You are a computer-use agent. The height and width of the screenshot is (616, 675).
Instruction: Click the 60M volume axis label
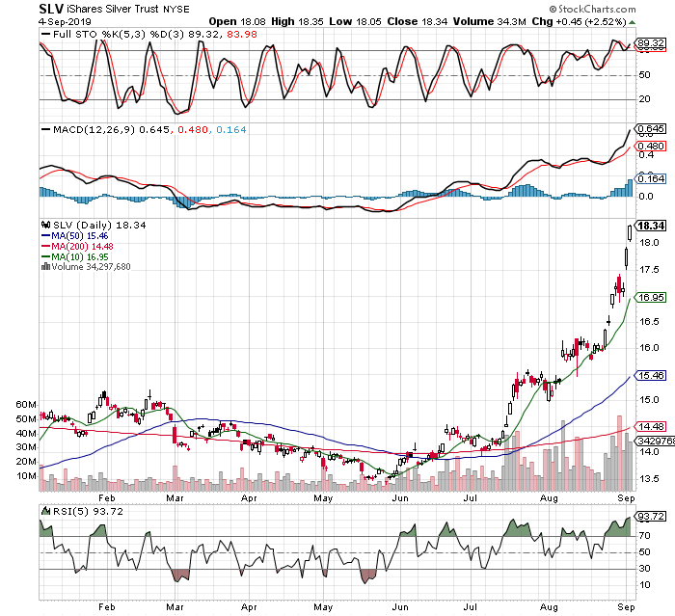(x=26, y=405)
